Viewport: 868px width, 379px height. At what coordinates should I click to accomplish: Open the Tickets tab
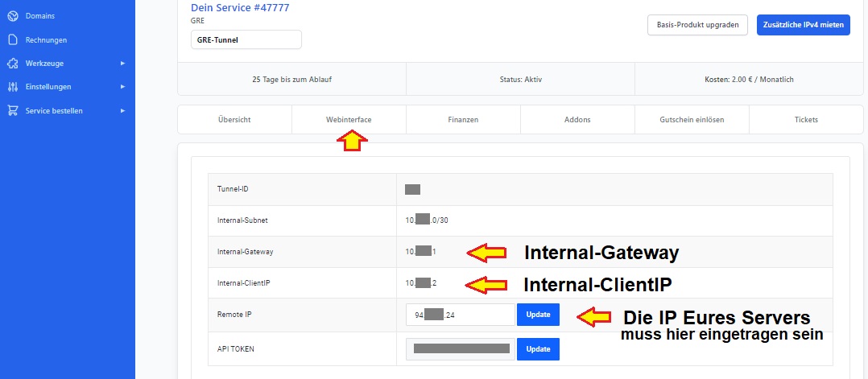coord(806,120)
